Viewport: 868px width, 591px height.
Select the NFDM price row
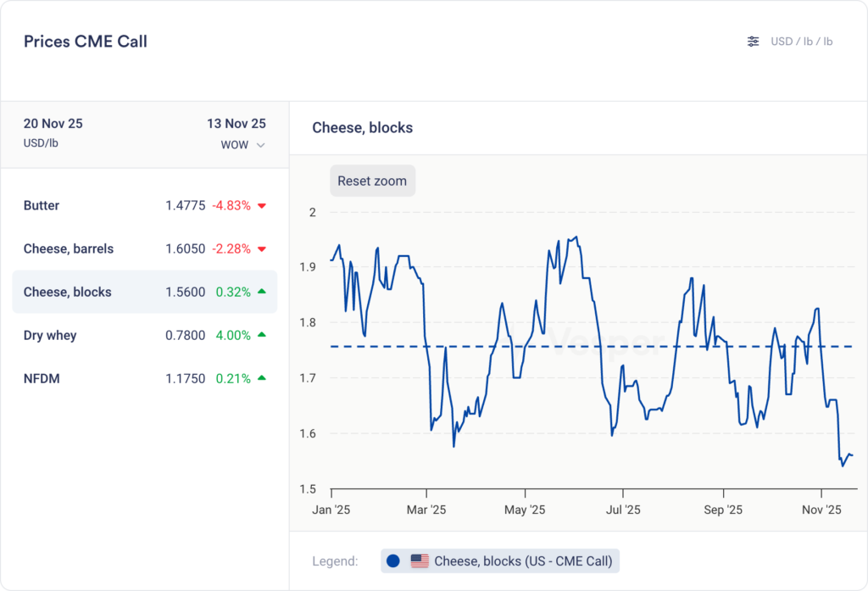point(144,379)
